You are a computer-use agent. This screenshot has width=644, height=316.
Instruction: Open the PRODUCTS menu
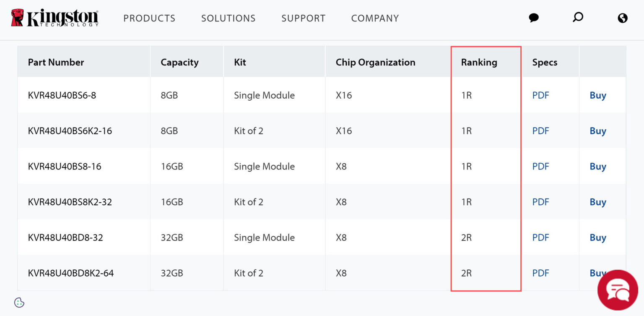(x=149, y=18)
